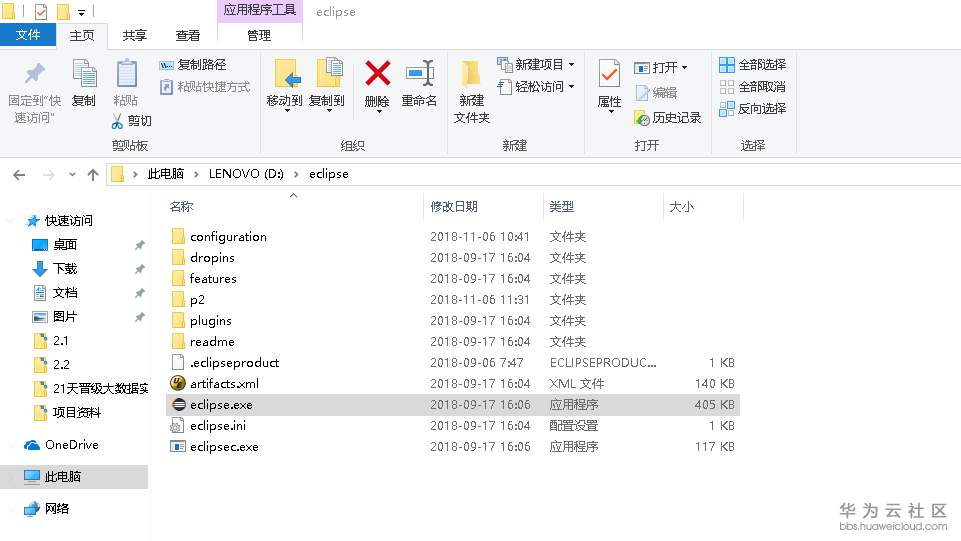Select 图片 in navigation pane
This screenshot has height=541, width=961.
pos(65,316)
